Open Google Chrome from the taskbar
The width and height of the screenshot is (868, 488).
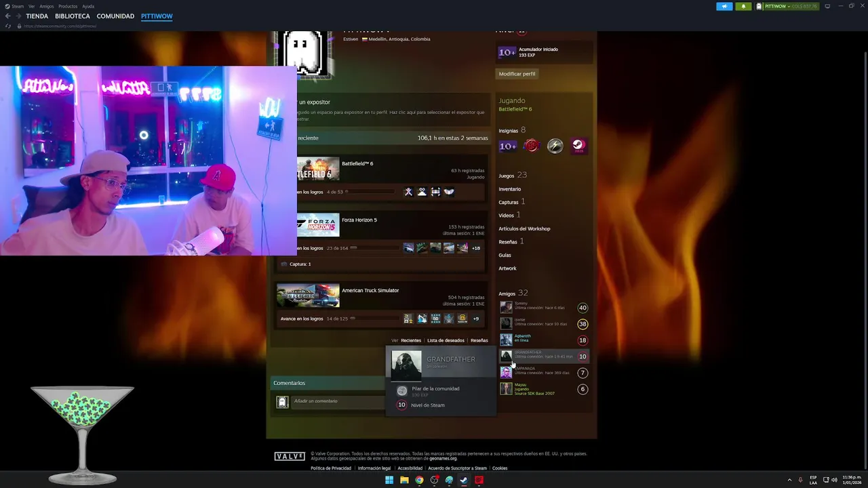[x=419, y=480]
